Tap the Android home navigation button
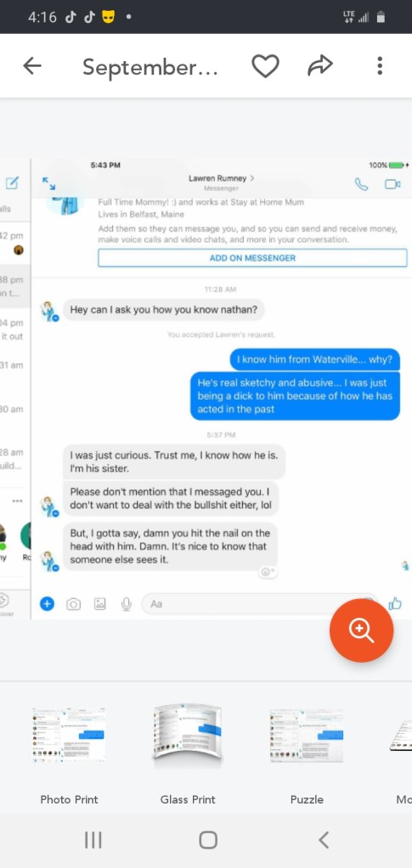The image size is (412, 868). [208, 840]
